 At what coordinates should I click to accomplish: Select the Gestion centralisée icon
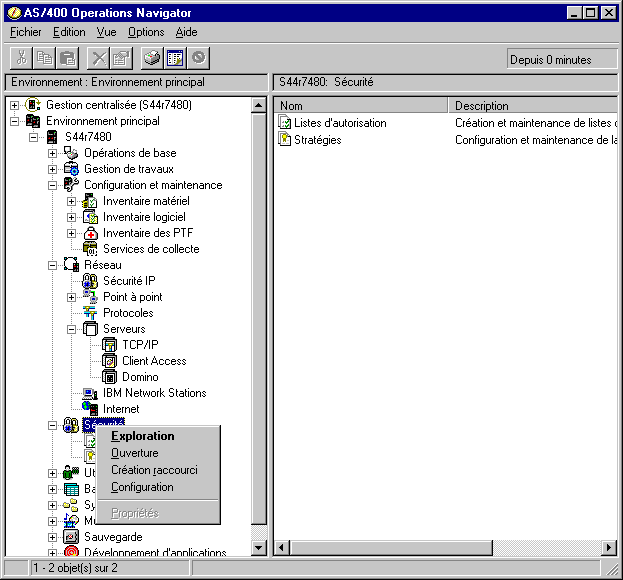(x=33, y=105)
